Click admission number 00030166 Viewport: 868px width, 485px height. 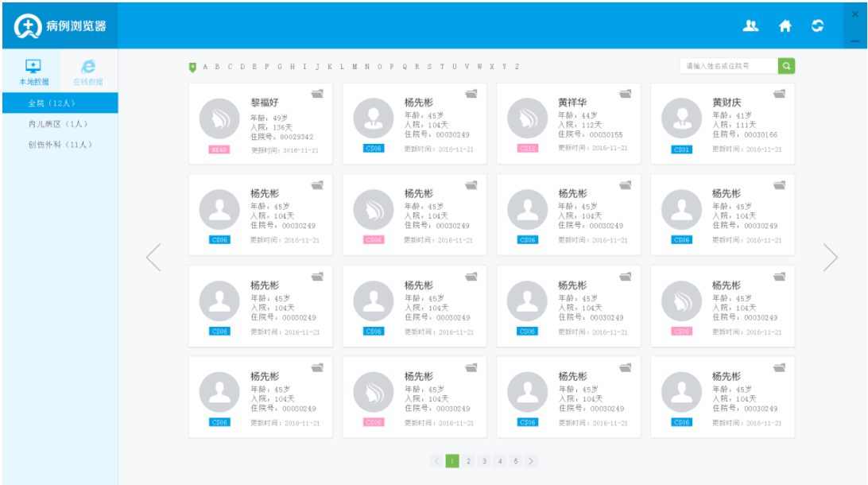tap(761, 134)
